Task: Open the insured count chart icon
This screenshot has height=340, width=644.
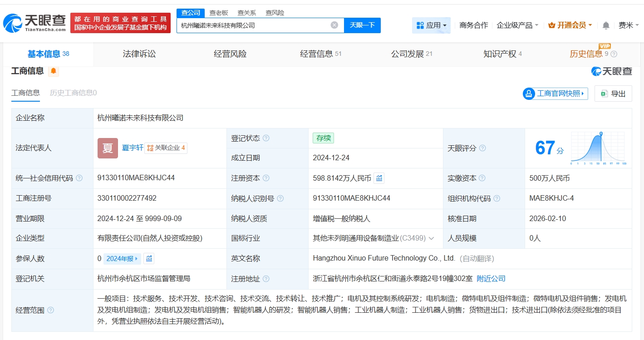Action: pos(149,259)
